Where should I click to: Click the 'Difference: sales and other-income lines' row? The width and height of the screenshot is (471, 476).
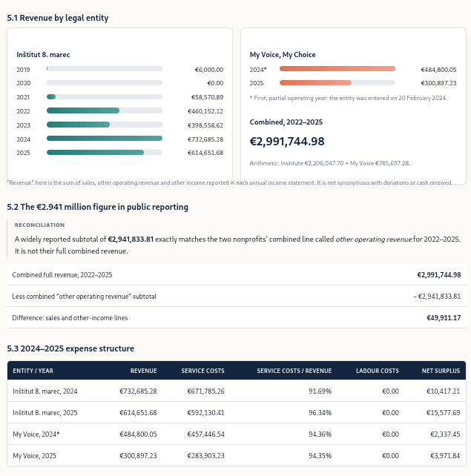coord(237,317)
